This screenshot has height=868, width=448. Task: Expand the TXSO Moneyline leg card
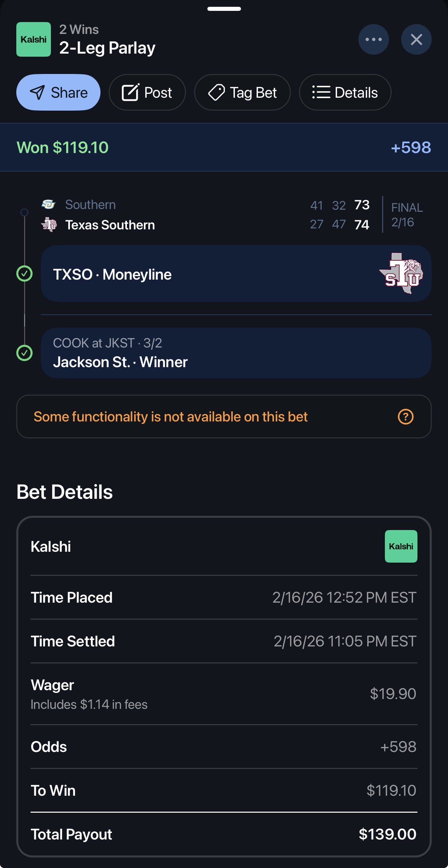click(235, 274)
